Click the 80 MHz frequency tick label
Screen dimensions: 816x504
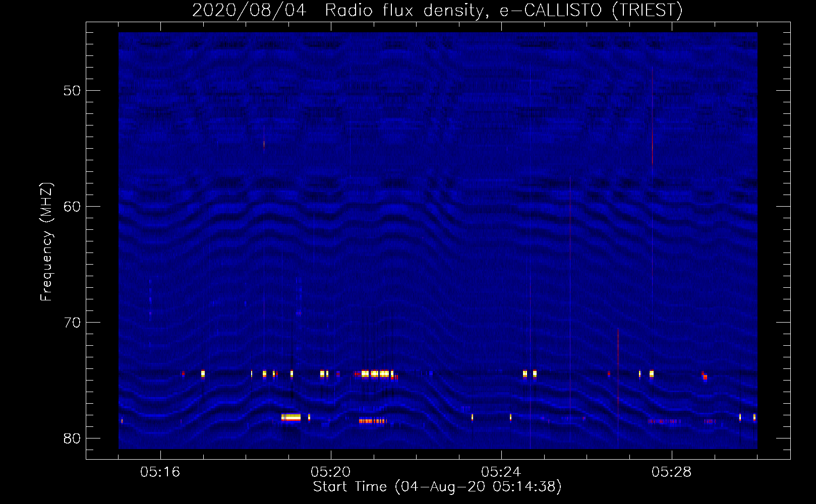[x=73, y=438]
